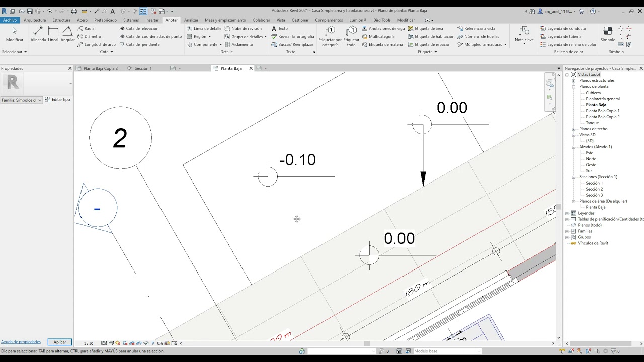
Task: Open the Gestionar ribbon tab
Action: click(x=300, y=20)
